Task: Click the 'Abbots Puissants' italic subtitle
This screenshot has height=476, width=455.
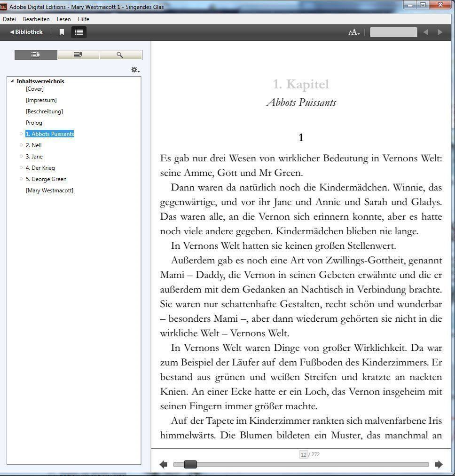Action: [x=301, y=103]
